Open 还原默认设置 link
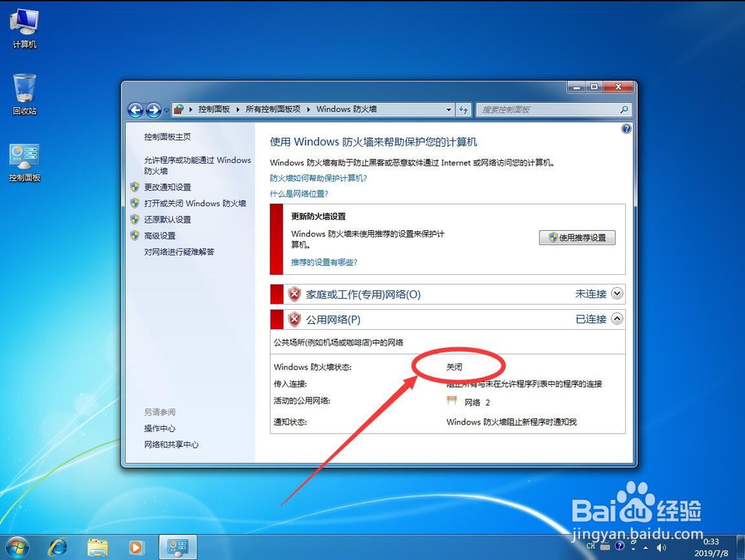 [x=167, y=220]
